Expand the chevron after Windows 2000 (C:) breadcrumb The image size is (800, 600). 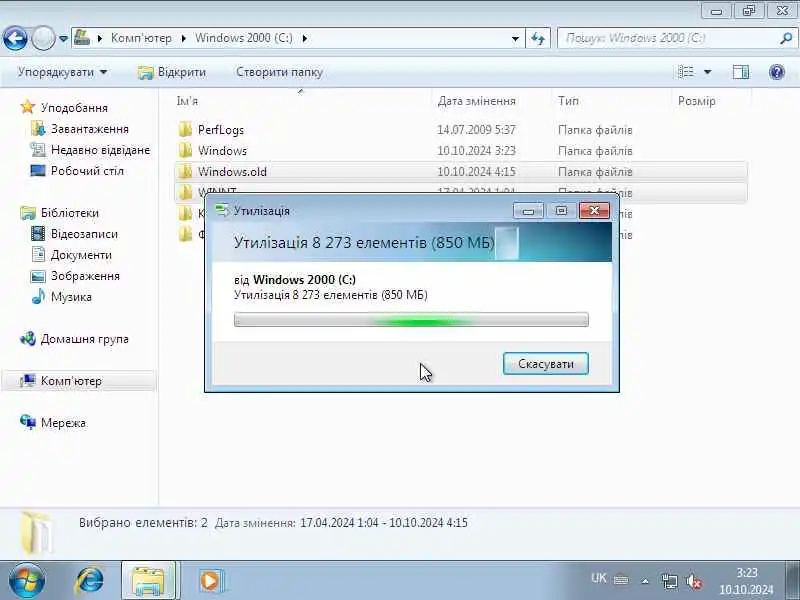pyautogui.click(x=305, y=38)
